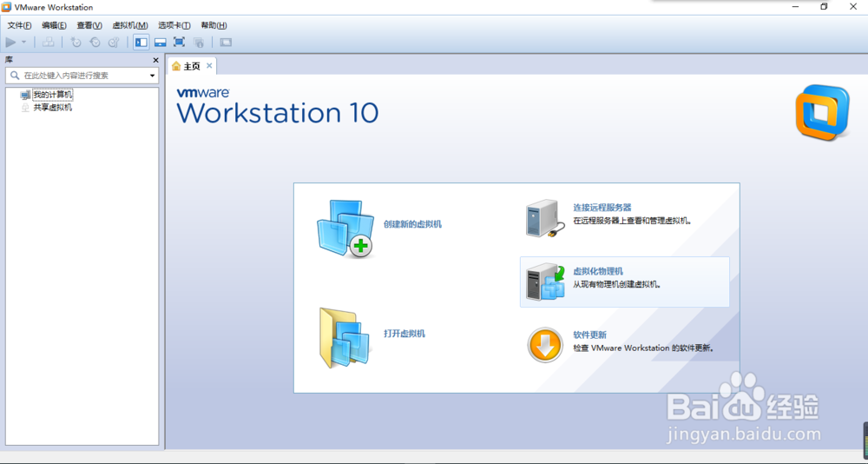The height and width of the screenshot is (464, 868).
Task: Open the 查看(V) menu
Action: point(89,25)
